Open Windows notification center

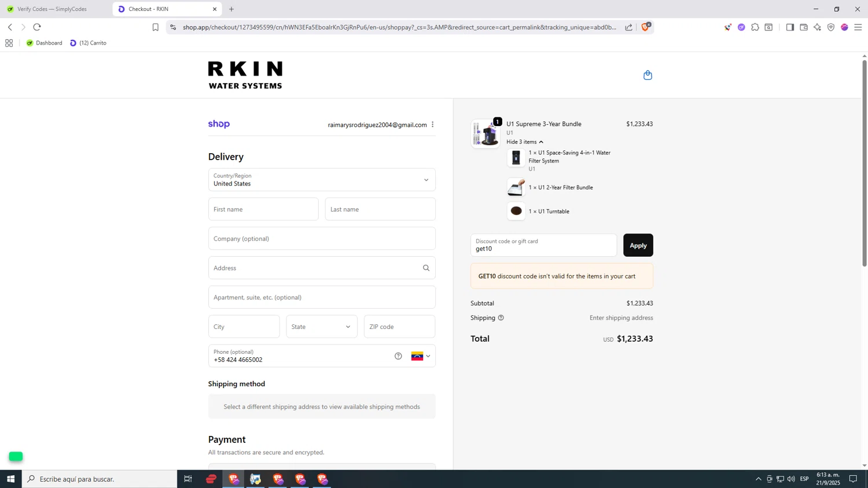coord(853,479)
